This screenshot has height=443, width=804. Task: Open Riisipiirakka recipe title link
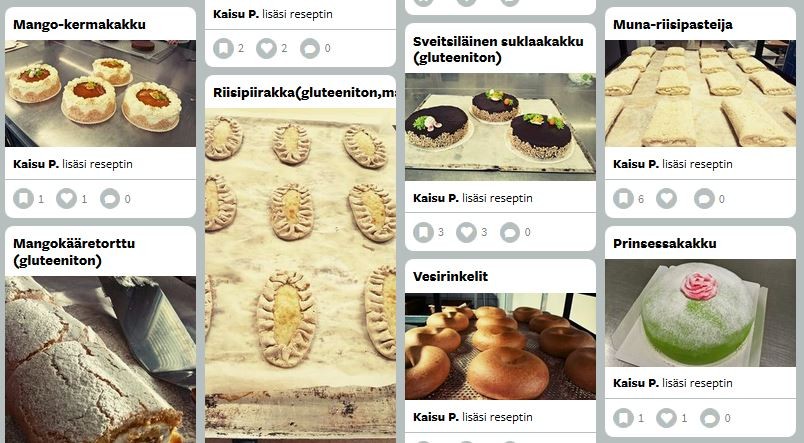click(x=305, y=93)
